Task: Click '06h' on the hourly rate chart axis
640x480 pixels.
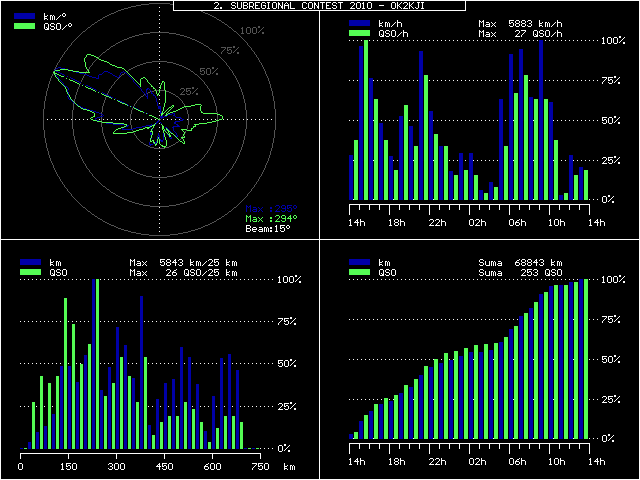Action: point(517,223)
